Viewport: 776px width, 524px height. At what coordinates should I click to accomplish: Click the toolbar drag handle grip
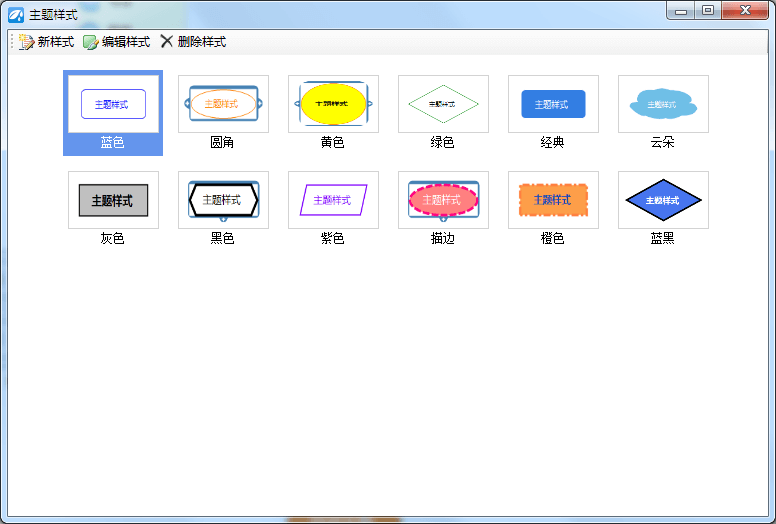click(x=12, y=42)
